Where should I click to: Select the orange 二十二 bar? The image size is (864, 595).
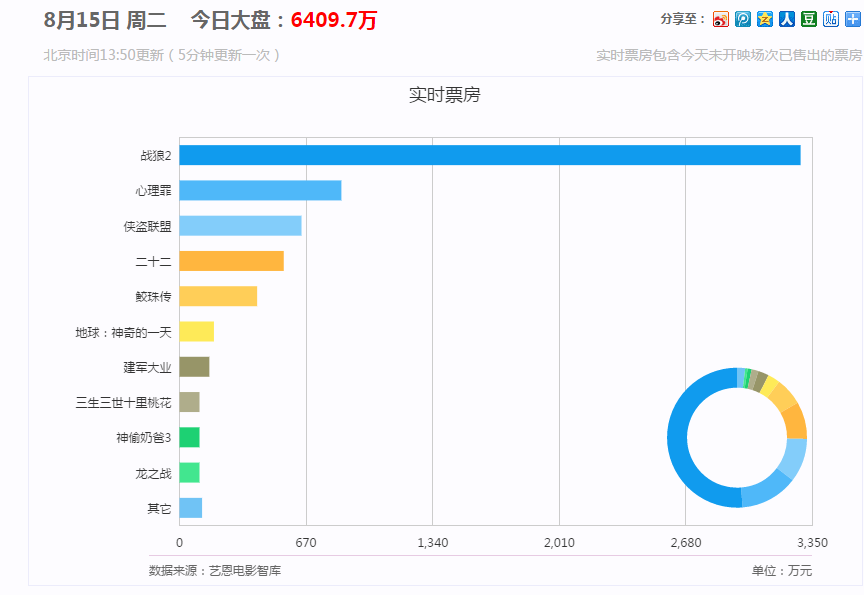[231, 261]
